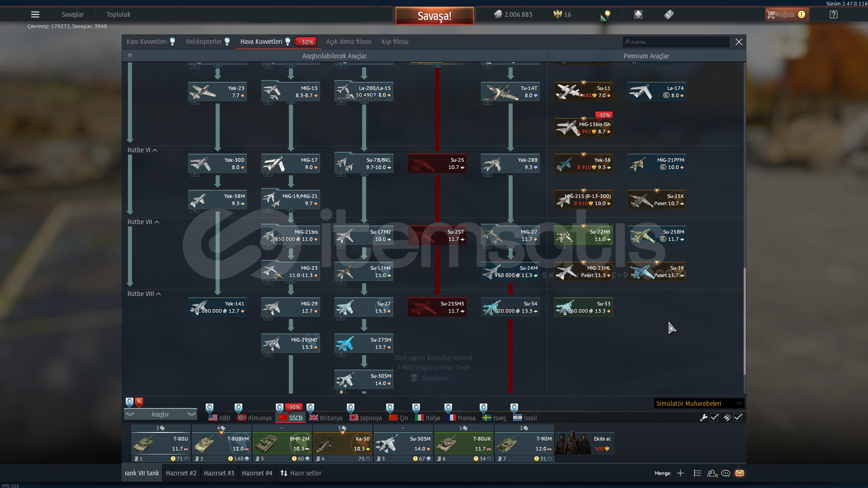Viewport: 868px width, 488px height.
Task: Click the Arama search field
Action: tap(676, 42)
